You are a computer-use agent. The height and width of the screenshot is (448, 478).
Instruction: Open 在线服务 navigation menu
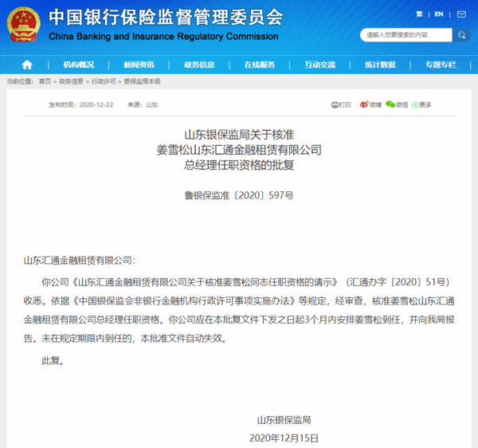(x=260, y=65)
